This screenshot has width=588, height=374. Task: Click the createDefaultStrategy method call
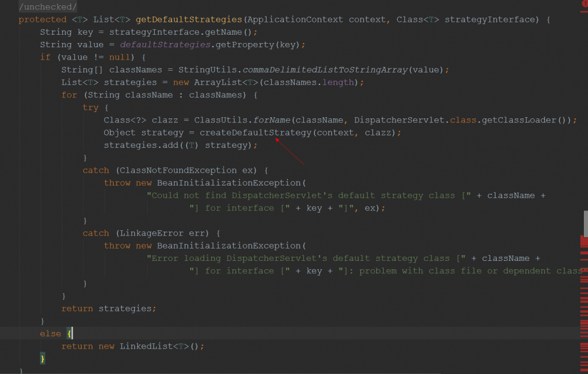pos(255,133)
